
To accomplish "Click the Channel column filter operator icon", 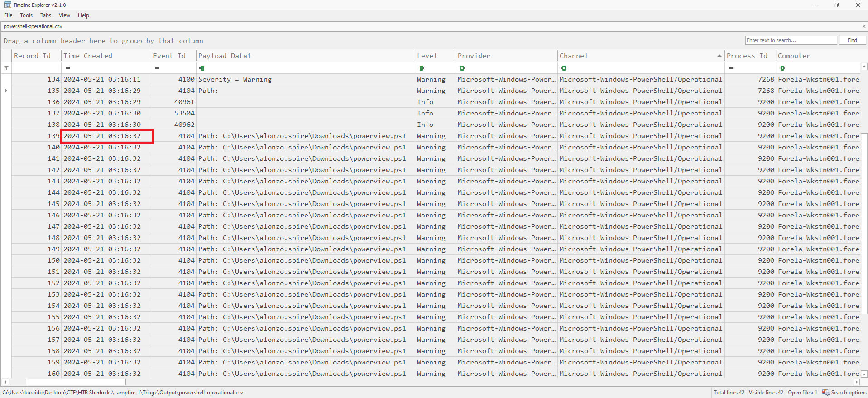I will [x=564, y=68].
